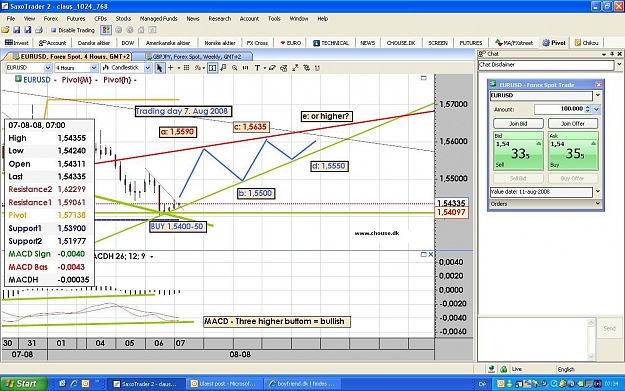Go to the home icon in toolbar
The height and width of the screenshot is (391, 625).
pos(141,30)
